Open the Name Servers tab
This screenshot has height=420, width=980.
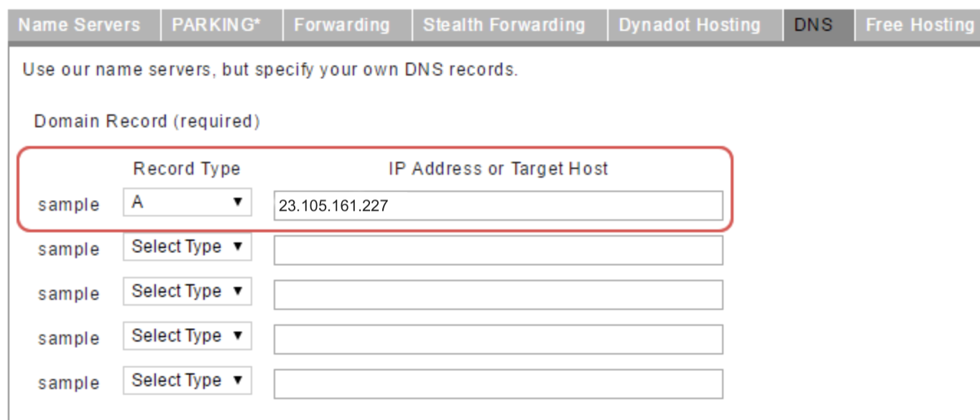pyautogui.click(x=79, y=25)
